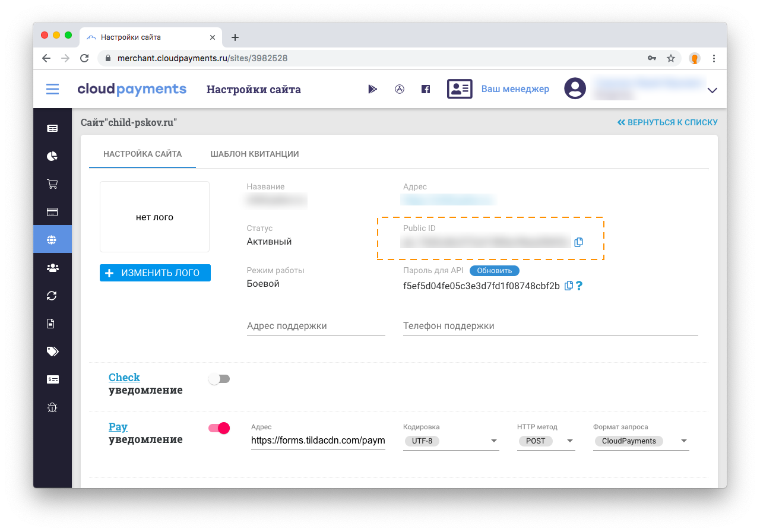Screen dimensions: 760x532
Task: Open the bug sidebar icon
Action: 52,407
